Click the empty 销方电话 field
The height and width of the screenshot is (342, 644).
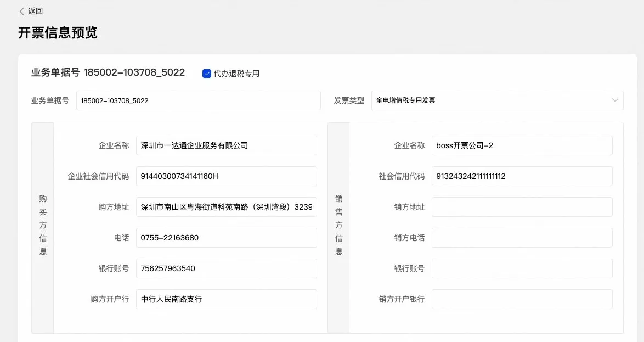point(522,238)
